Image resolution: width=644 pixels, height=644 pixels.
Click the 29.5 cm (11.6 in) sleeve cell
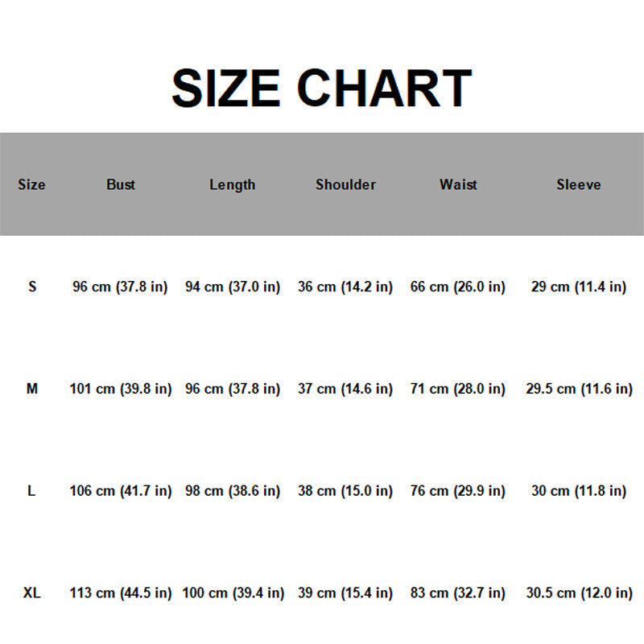[579, 389]
